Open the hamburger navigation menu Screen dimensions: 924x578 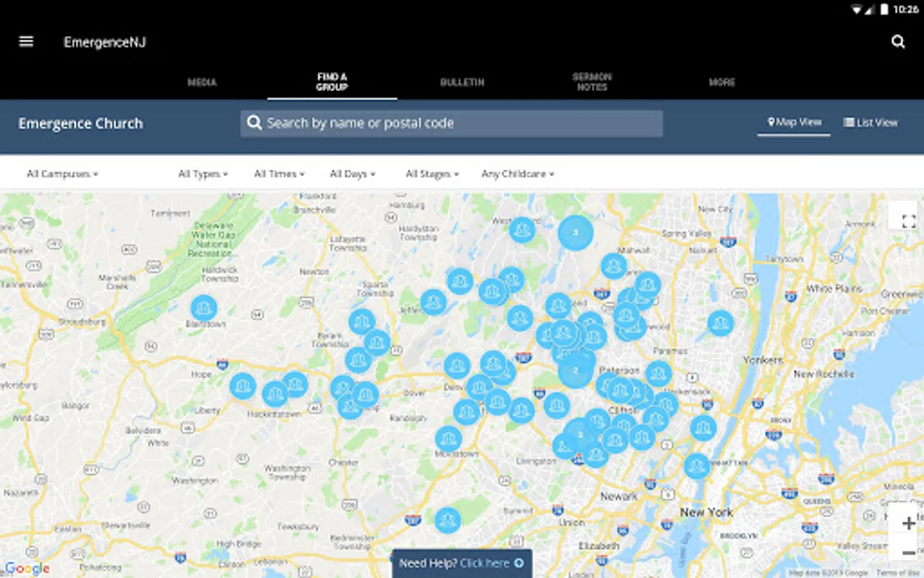pos(26,42)
